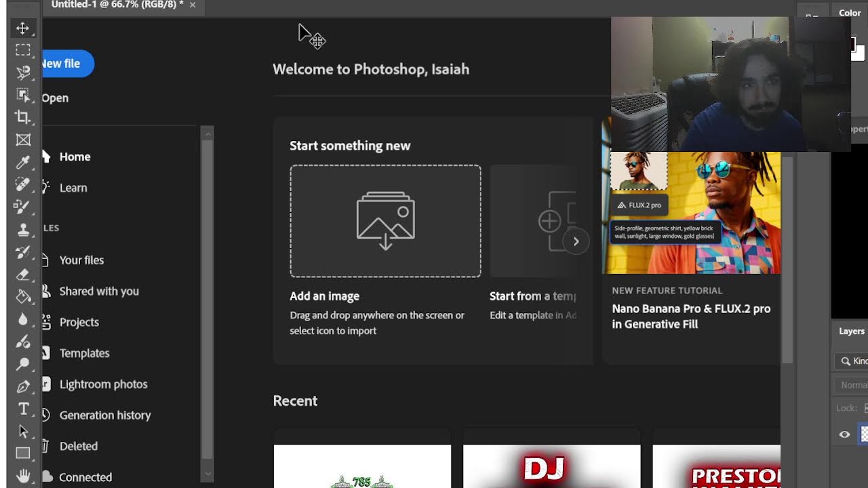Select the Pen tool
This screenshot has width=868, height=488.
click(23, 386)
